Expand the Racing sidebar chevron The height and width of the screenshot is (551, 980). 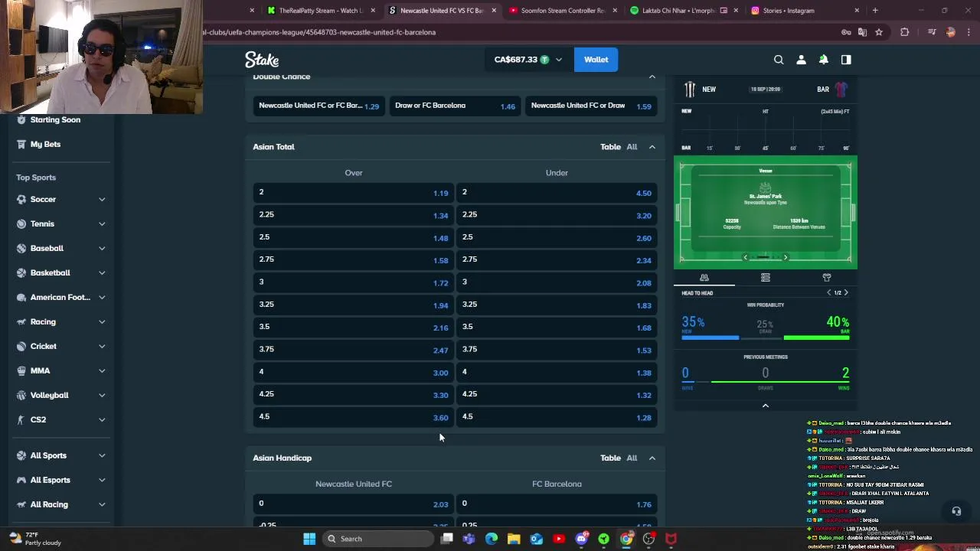pos(102,321)
